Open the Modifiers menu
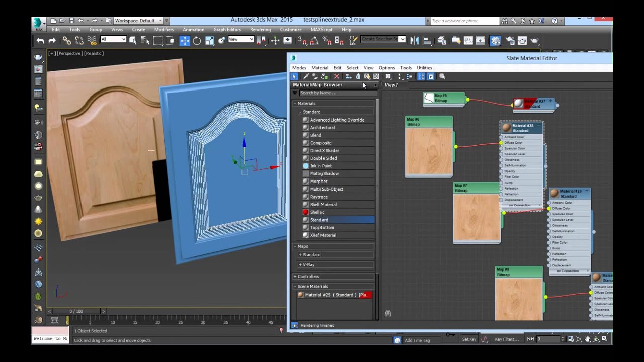The height and width of the screenshot is (362, 644). [164, 30]
